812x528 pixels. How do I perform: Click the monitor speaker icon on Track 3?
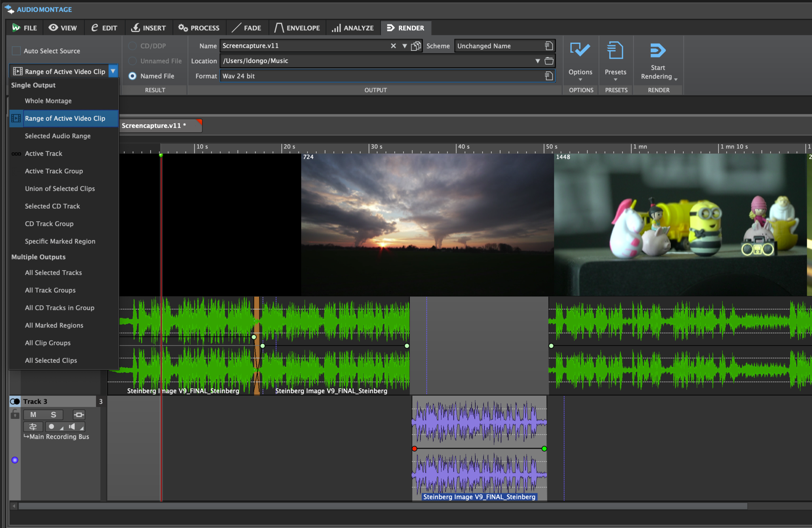[x=72, y=427]
